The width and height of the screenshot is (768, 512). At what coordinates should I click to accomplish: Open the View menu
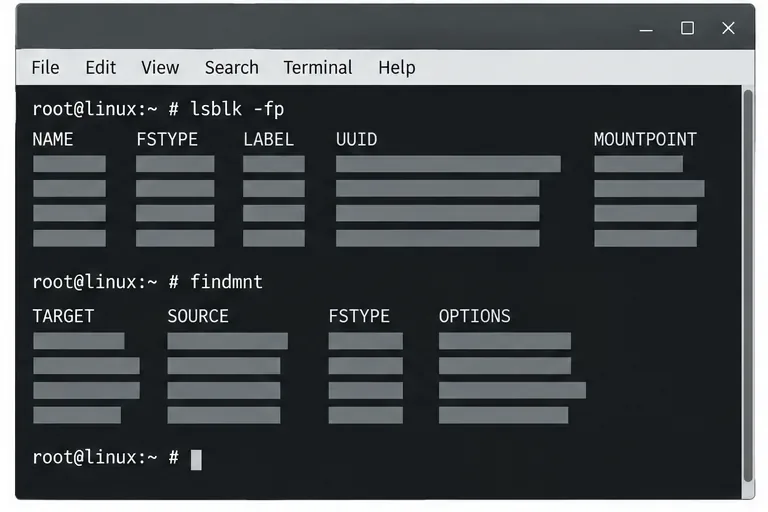[160, 67]
